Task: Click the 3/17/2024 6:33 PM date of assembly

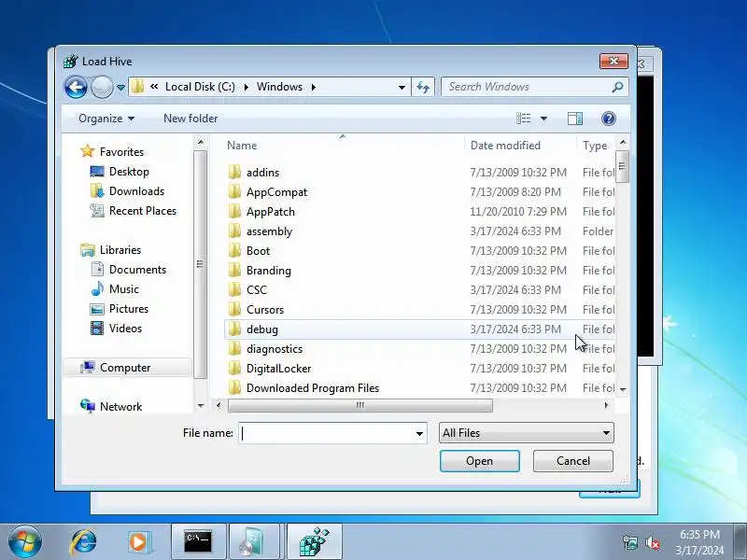Action: [515, 231]
